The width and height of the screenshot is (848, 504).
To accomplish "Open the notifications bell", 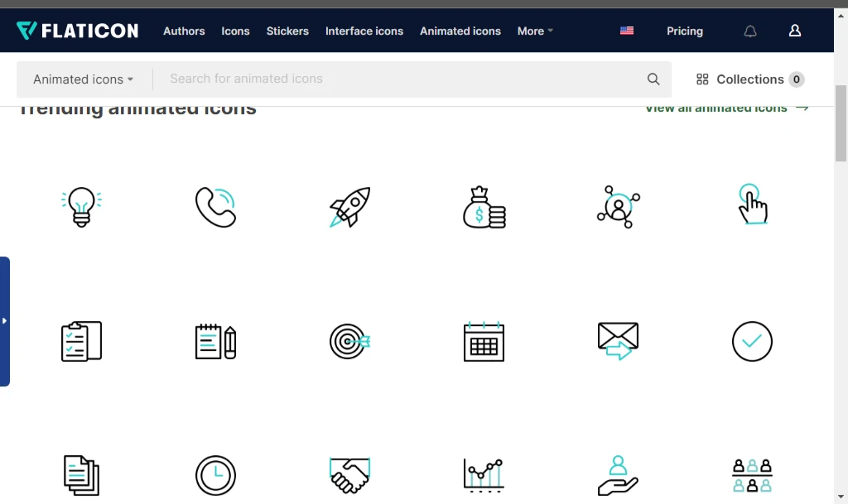I will click(x=750, y=31).
